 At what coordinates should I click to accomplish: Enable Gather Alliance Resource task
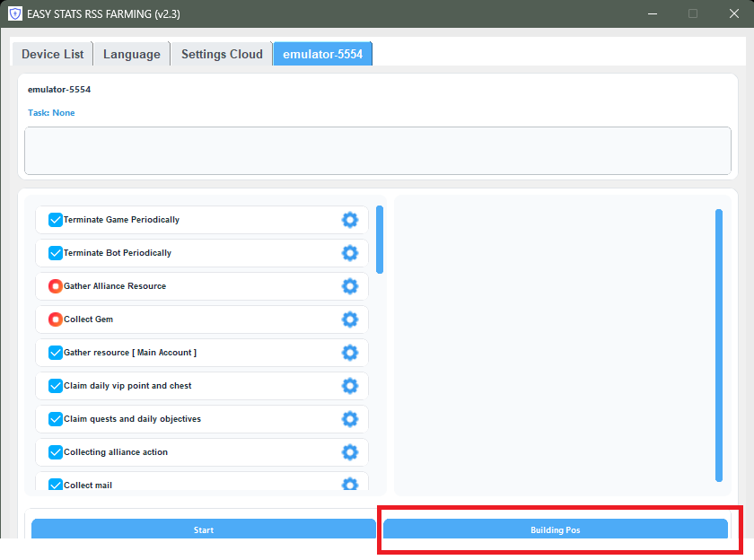[56, 286]
